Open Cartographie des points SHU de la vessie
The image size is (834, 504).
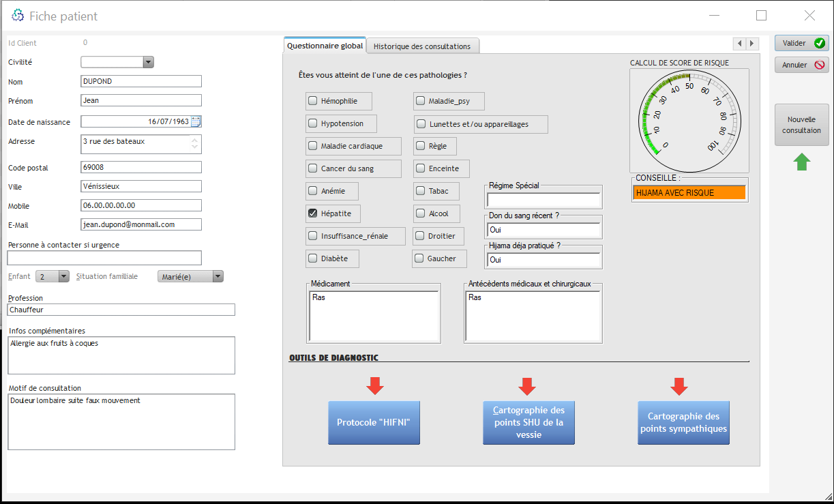pyautogui.click(x=528, y=423)
